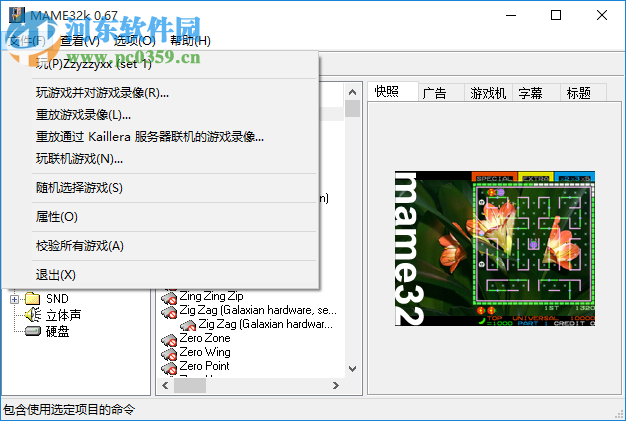Maximize the MAME32k window
Image resolution: width=626 pixels, height=421 pixels.
[x=556, y=15]
